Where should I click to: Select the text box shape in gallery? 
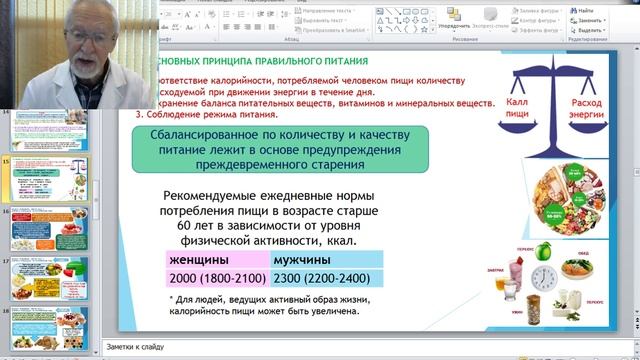(380, 11)
